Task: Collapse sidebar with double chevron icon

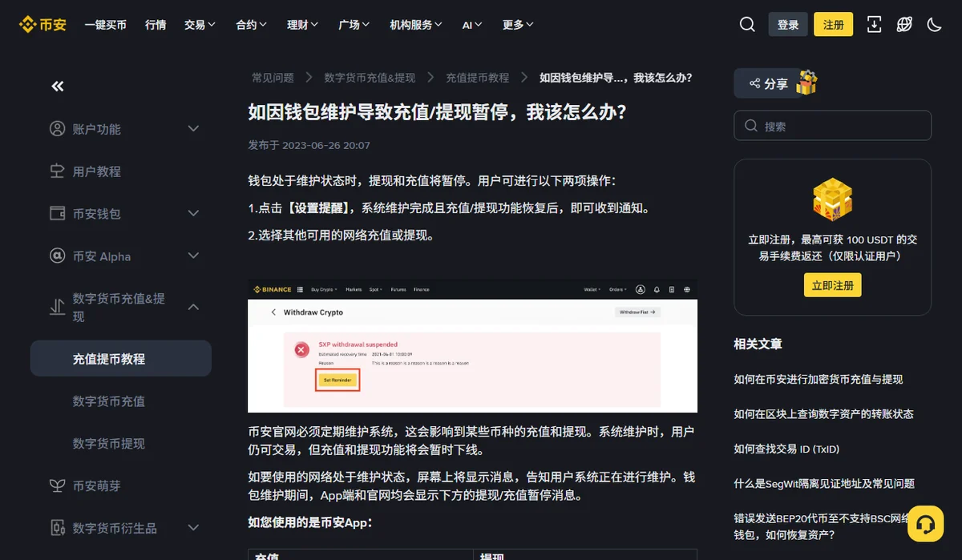Action: tap(58, 86)
